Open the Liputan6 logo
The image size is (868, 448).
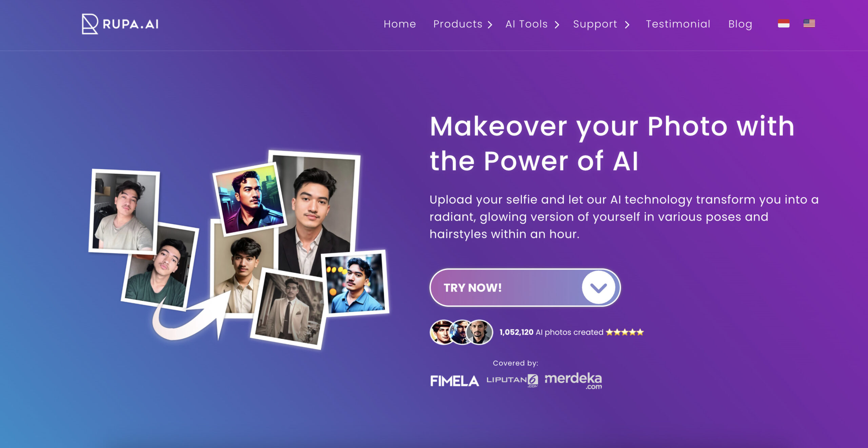point(512,380)
